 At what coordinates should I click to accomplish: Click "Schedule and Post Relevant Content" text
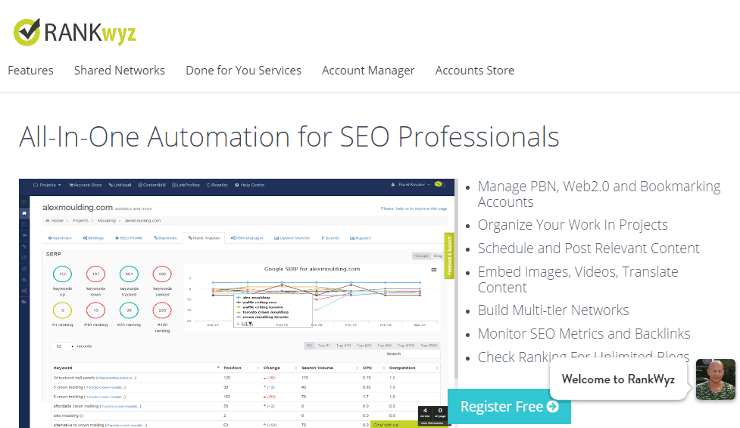click(589, 248)
